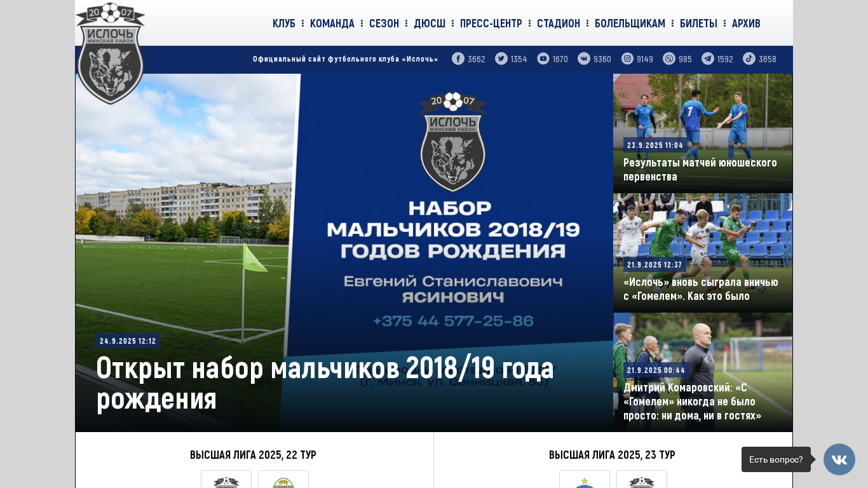Open Dmitry Komarovsky interview article
The width and height of the screenshot is (868, 488).
693,402
